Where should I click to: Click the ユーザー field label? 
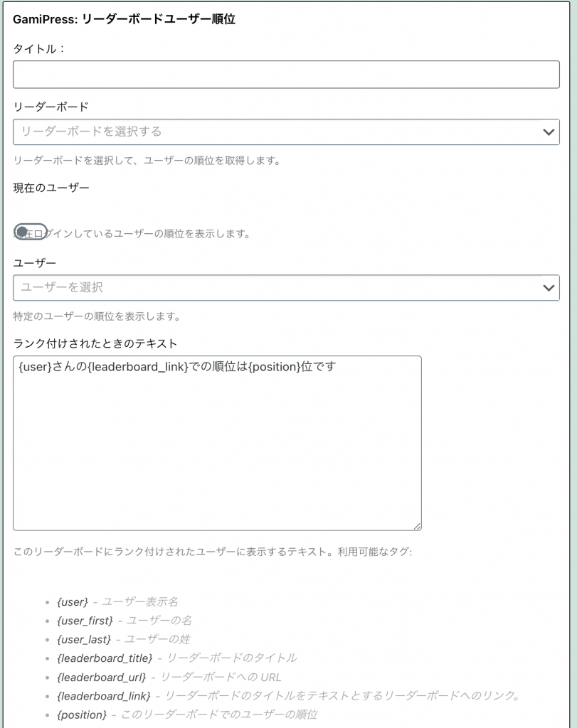click(34, 263)
